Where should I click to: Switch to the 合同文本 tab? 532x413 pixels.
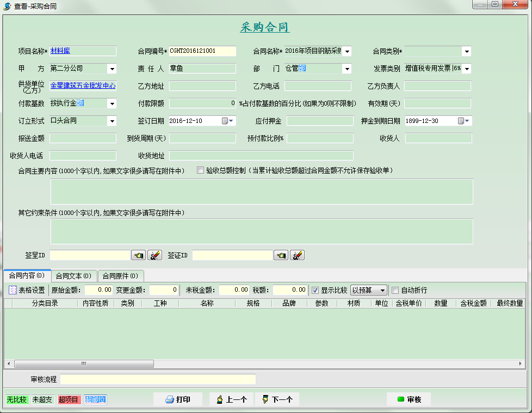(74, 276)
